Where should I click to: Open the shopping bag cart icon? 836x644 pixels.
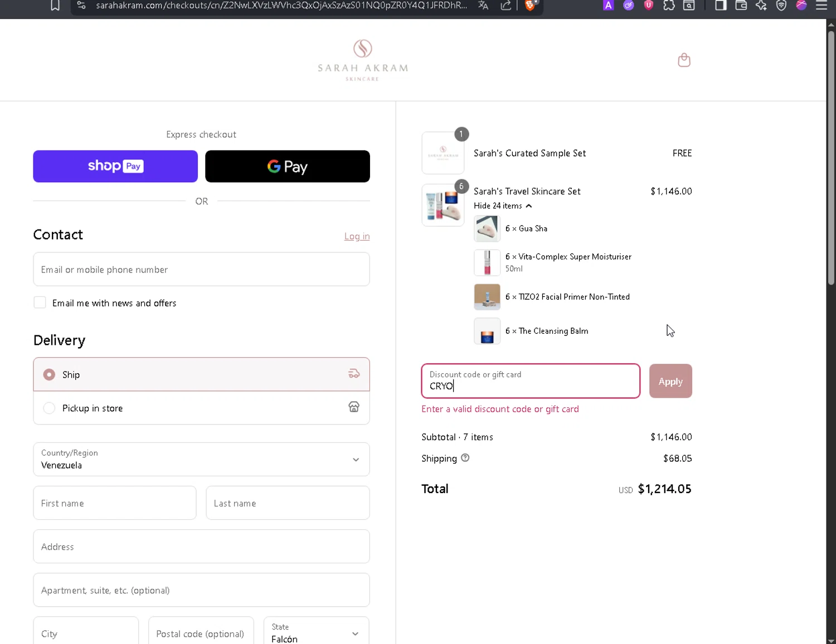coord(684,60)
